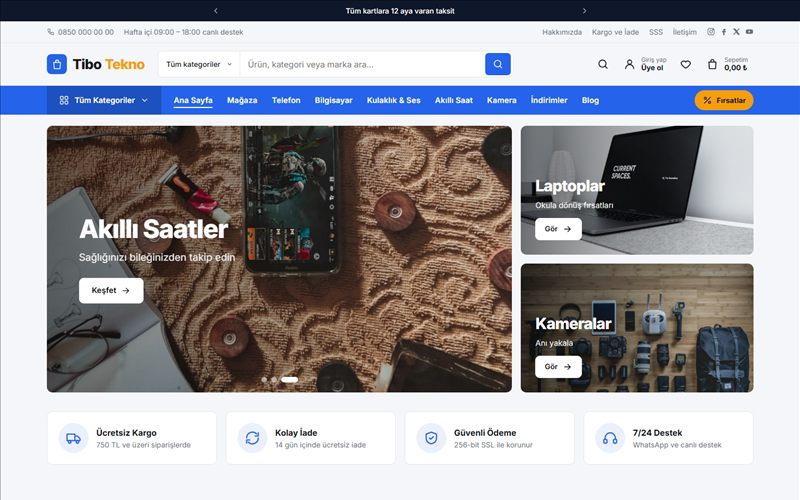Focus the product search input field
This screenshot has height=500, width=800.
click(x=362, y=64)
